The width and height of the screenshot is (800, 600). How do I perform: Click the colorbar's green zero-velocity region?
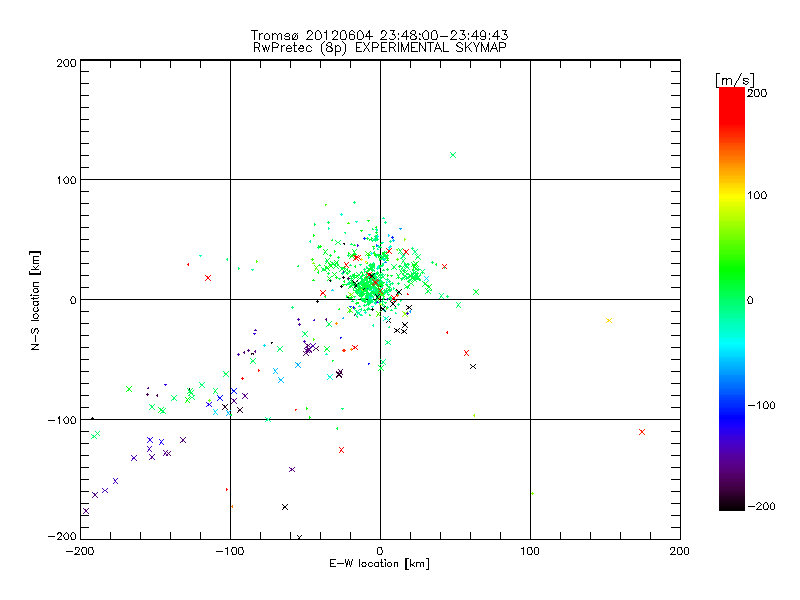point(732,299)
